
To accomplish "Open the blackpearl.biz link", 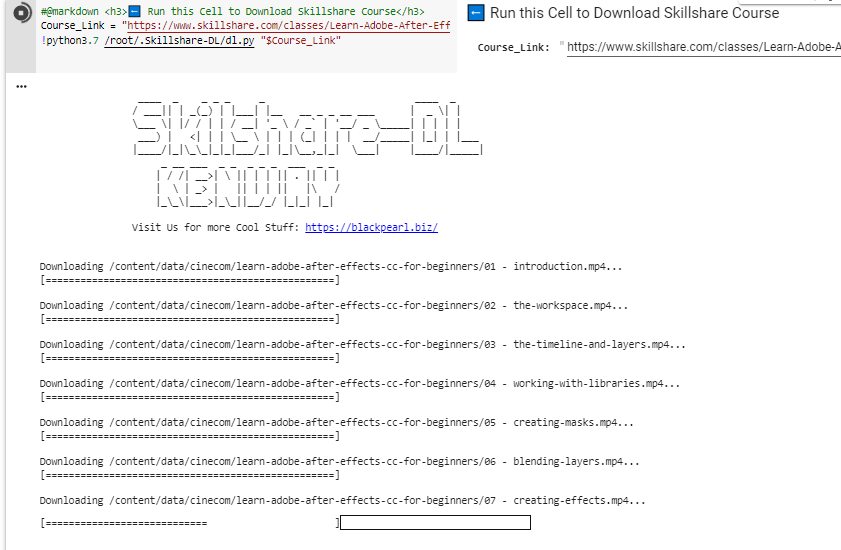I will coord(371,227).
